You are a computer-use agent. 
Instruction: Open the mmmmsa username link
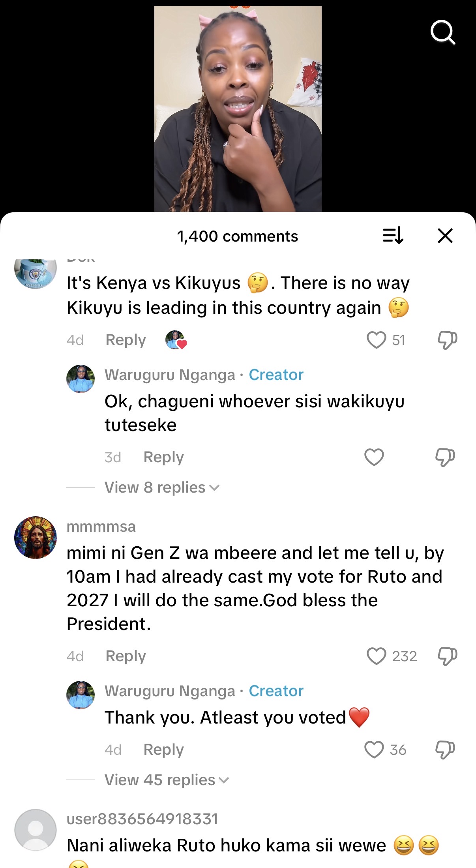pos(101,527)
